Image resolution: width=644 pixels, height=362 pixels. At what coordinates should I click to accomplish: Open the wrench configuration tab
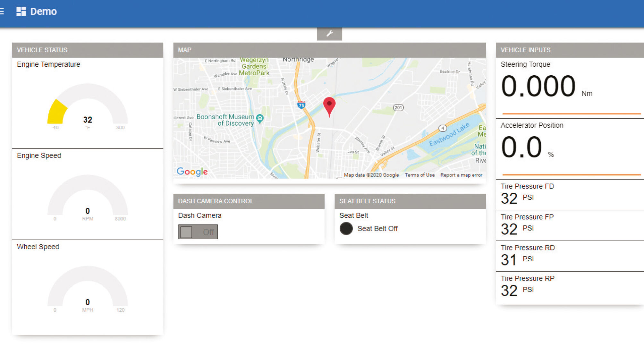coord(329,34)
